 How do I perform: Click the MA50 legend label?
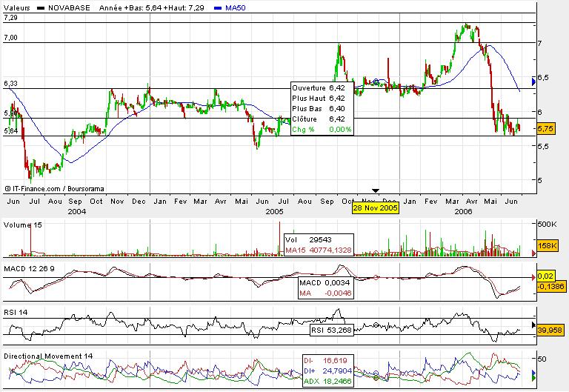click(235, 8)
